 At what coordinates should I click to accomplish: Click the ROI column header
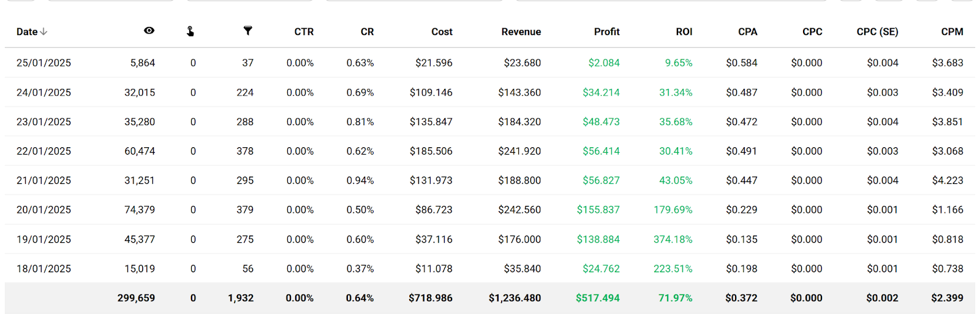[x=684, y=32]
